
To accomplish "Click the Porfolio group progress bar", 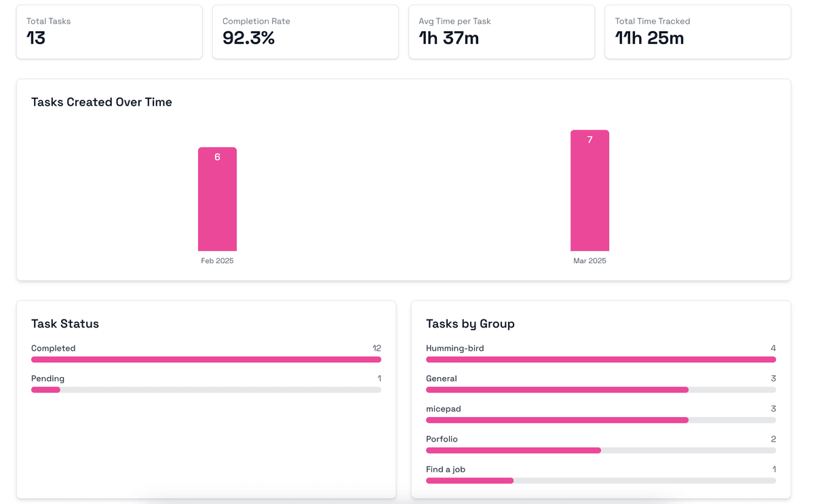I will pos(600,450).
